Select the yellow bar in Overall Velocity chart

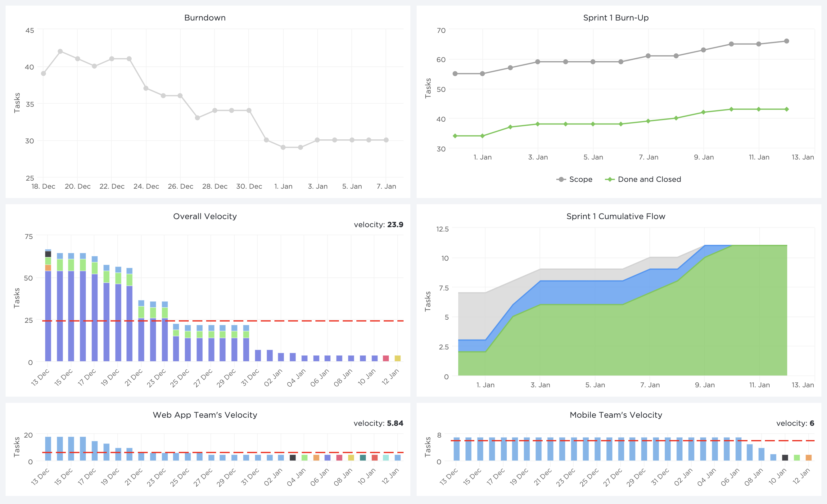[397, 358]
